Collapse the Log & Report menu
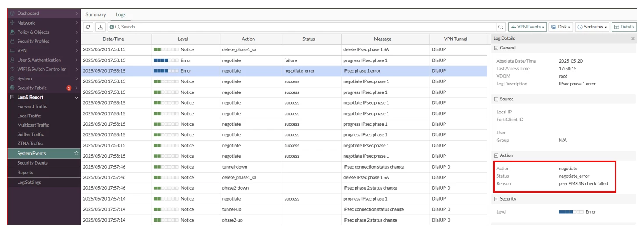The image size is (644, 229). [x=77, y=97]
